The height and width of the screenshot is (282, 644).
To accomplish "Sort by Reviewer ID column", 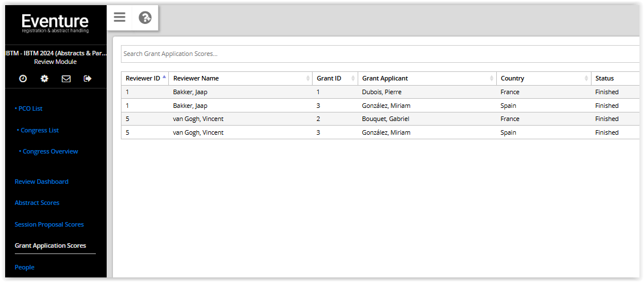I will click(144, 78).
